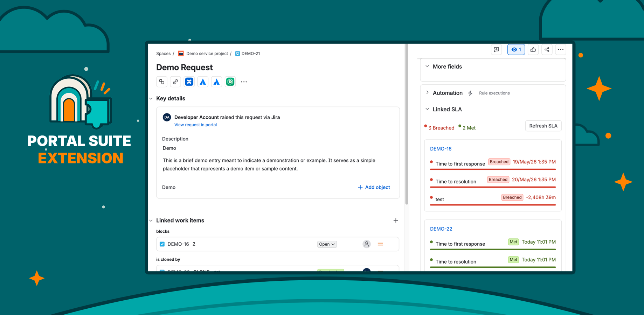The width and height of the screenshot is (644, 315).
Task: Click the link work item chain icon
Action: (175, 82)
